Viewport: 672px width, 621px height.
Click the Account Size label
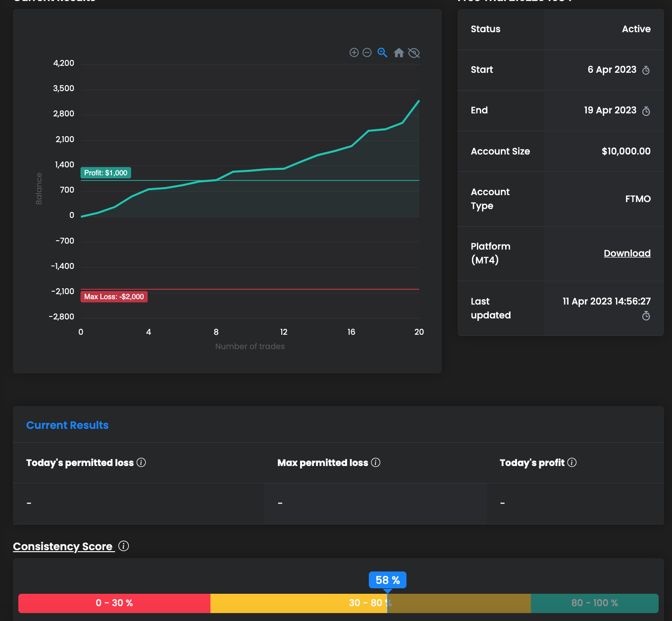pyautogui.click(x=500, y=151)
